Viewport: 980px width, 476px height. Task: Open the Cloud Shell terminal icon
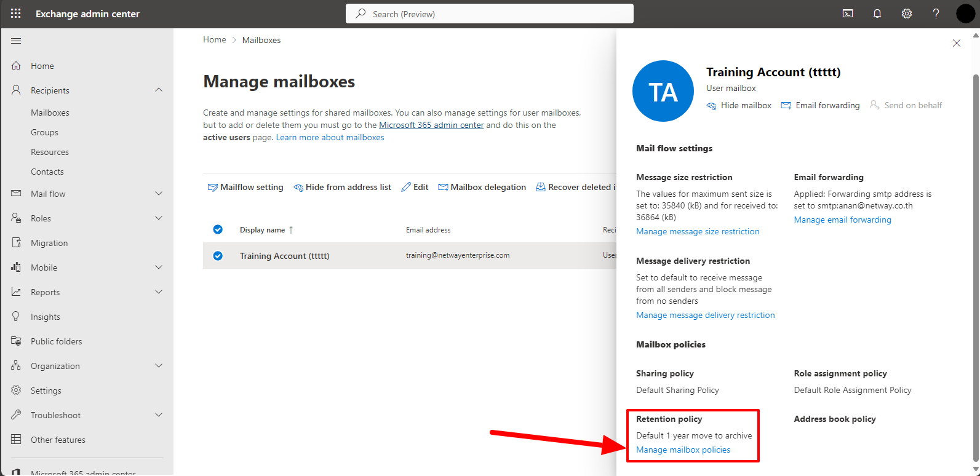tap(848, 14)
